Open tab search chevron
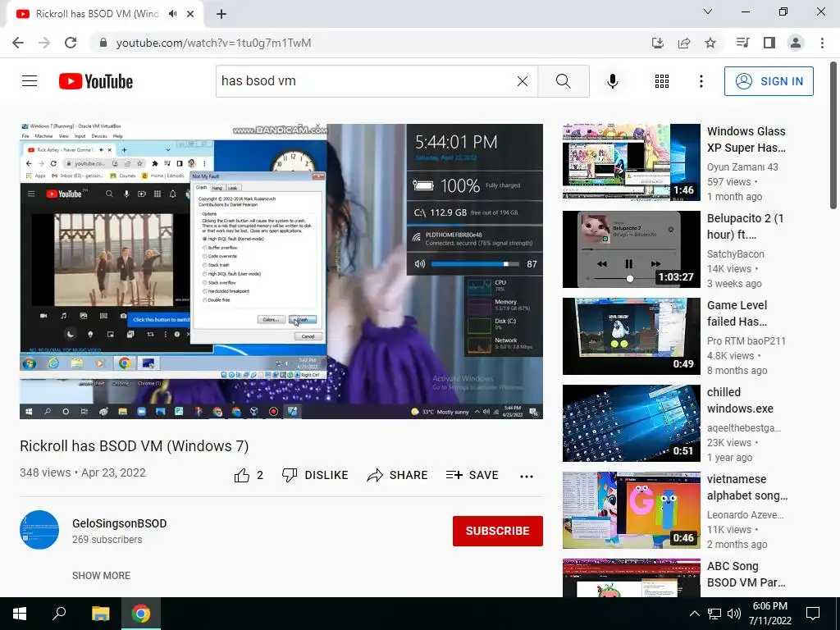Screen dimensions: 840x630 coord(708,11)
